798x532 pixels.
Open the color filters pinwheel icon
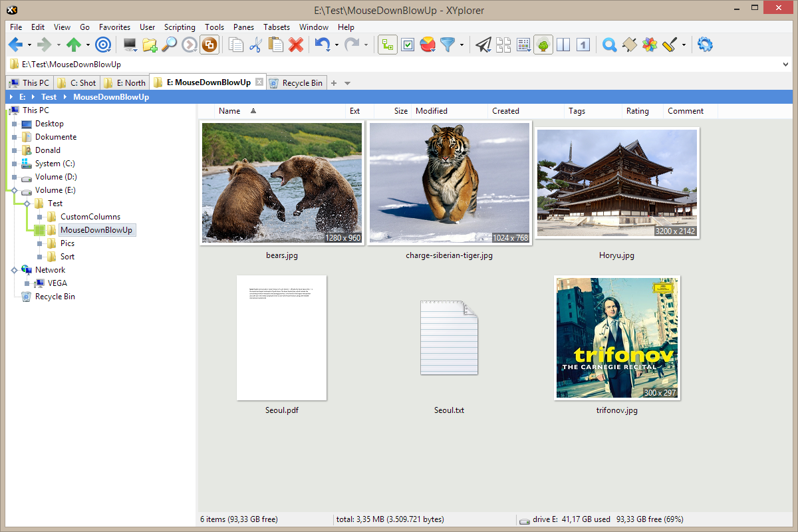(x=649, y=45)
